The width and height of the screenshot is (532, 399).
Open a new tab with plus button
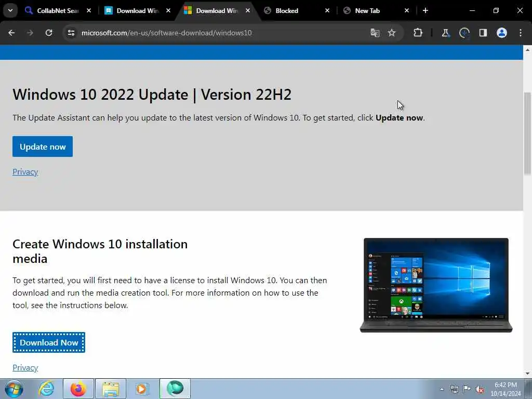425,10
